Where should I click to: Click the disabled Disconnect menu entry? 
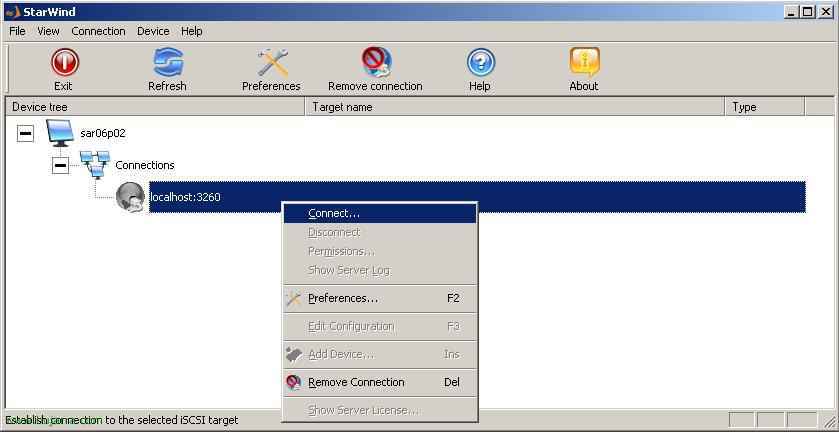tap(379, 232)
